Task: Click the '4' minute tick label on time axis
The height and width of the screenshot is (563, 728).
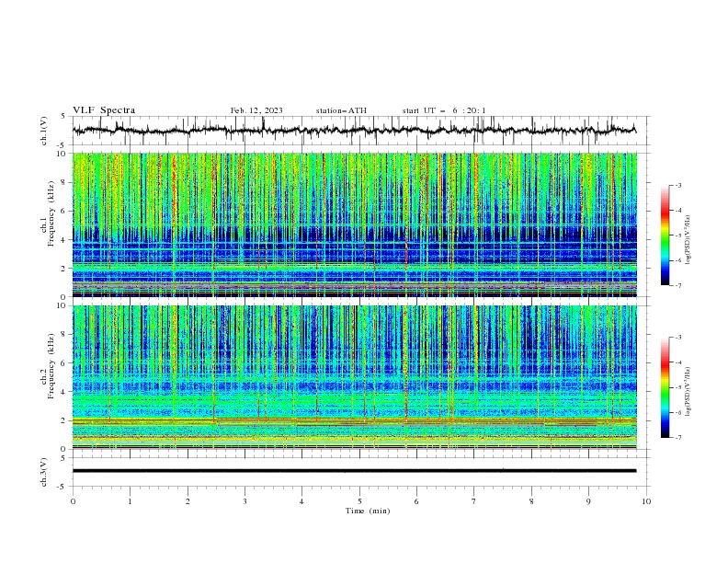Action: tap(301, 501)
